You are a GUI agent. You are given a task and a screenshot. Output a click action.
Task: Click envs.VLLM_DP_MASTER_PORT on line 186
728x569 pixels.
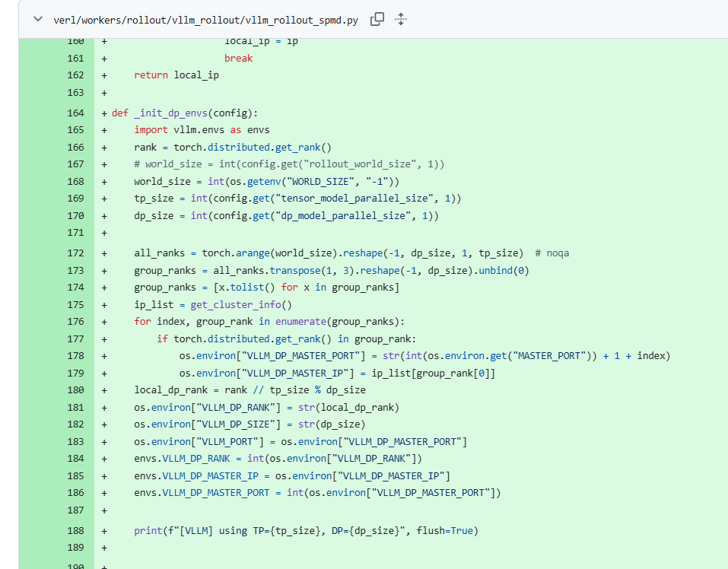[x=202, y=493]
